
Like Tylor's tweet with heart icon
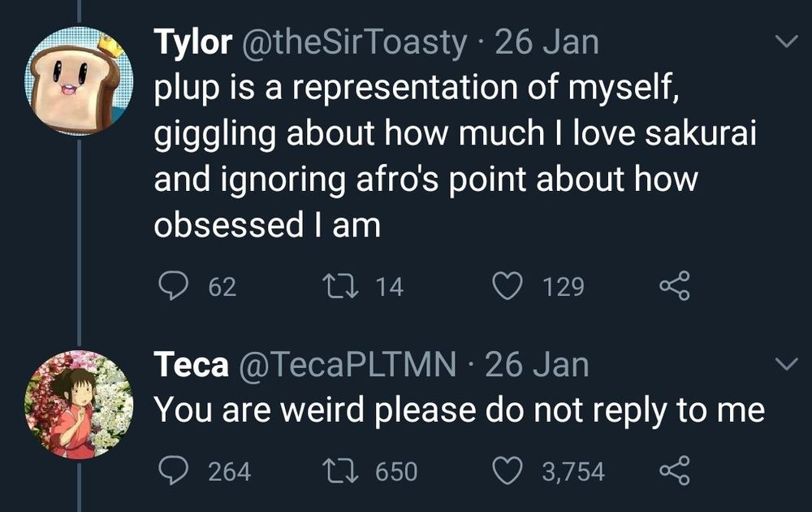coord(508,286)
